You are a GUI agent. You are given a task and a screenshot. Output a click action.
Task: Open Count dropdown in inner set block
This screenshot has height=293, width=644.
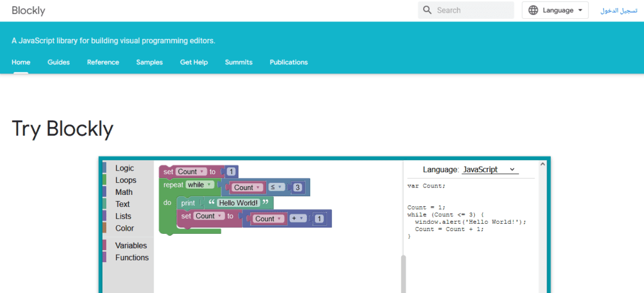pos(209,216)
